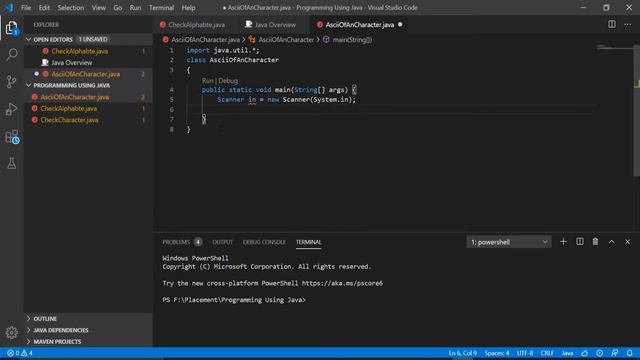Click the class icon in breadcrumb

click(x=252, y=40)
